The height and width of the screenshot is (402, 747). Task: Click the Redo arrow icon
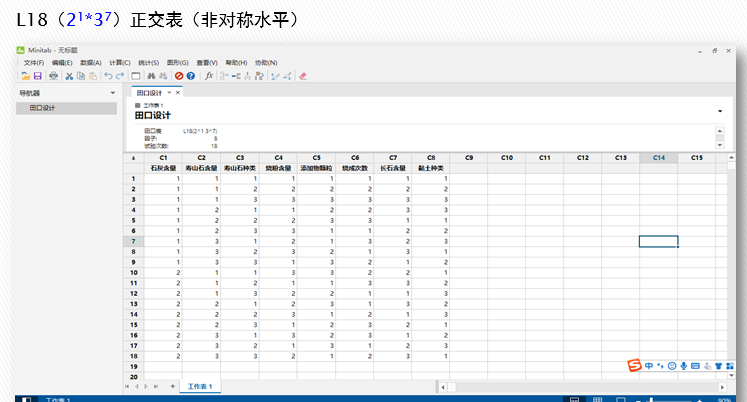(120, 76)
